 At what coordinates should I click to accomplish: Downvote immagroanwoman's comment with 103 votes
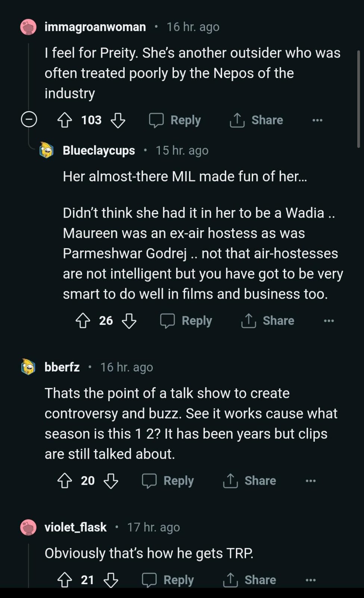coord(118,120)
